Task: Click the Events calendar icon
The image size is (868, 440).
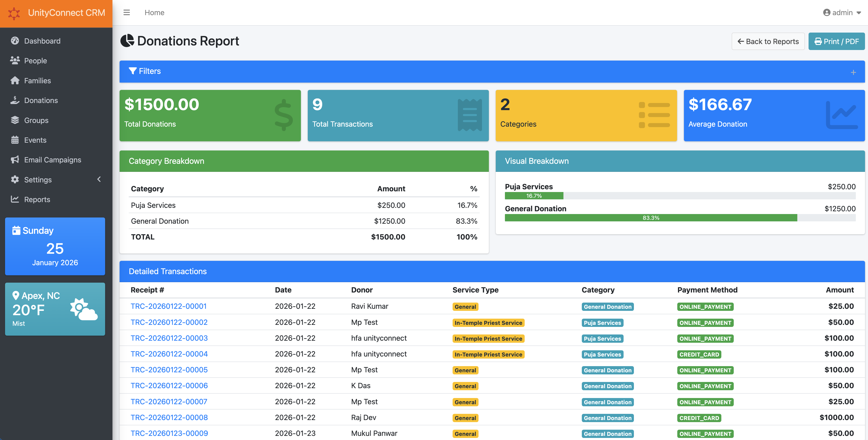Action: click(15, 140)
